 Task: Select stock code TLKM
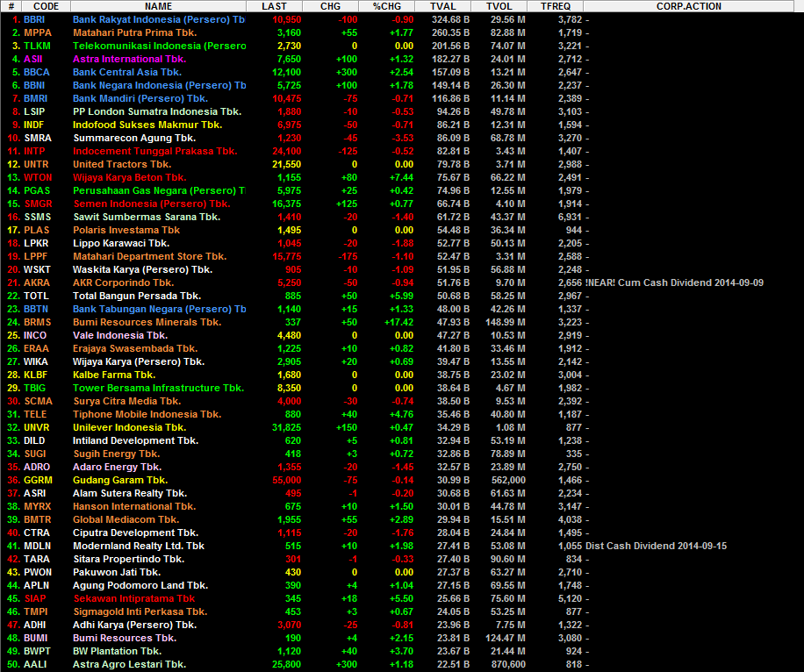click(37, 46)
